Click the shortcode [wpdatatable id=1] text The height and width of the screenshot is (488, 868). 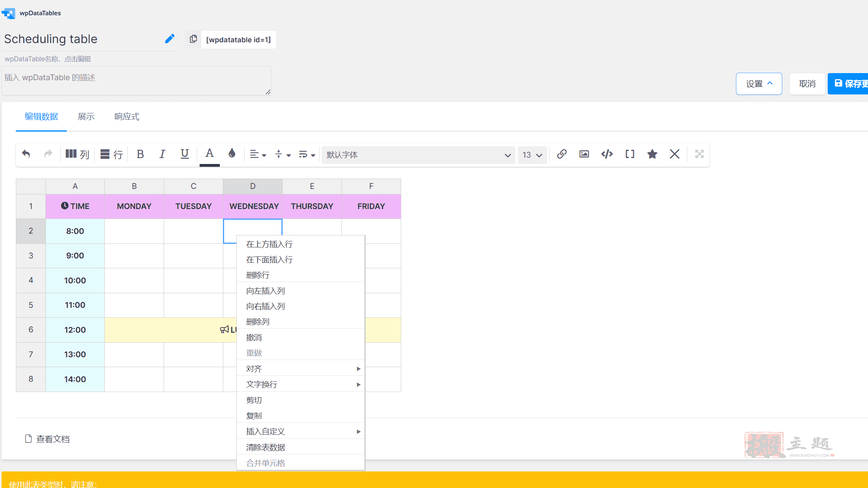(x=238, y=40)
